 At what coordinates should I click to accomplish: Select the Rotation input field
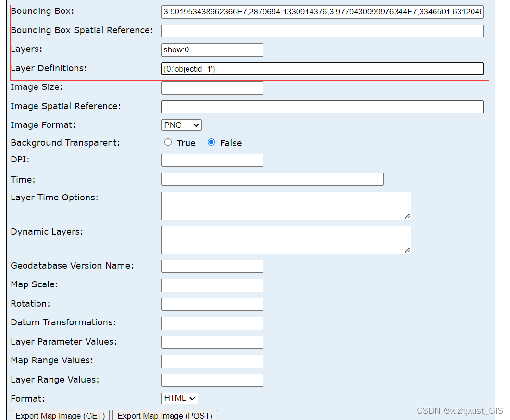point(211,304)
